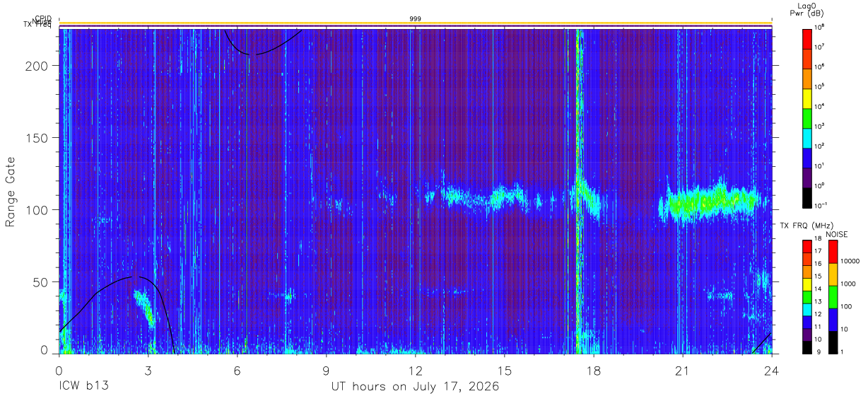Click the blue segment of the NOISE colorbar
Screen dimensions: 868x401
coord(833,320)
